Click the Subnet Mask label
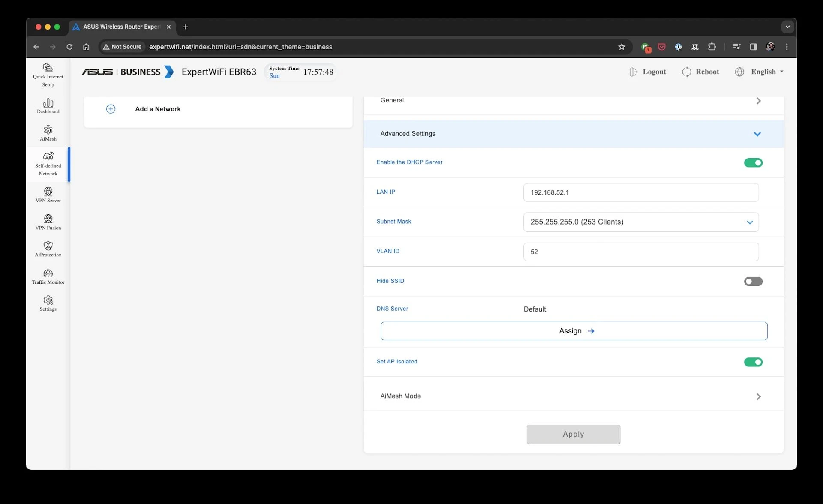 393,222
